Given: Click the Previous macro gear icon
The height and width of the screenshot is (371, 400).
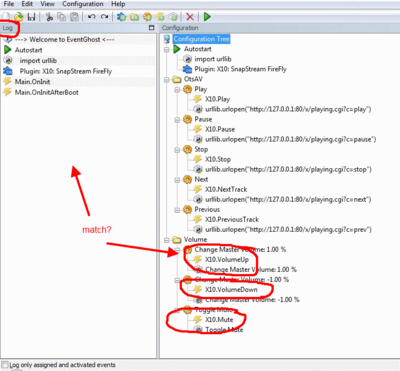Looking at the screenshot, I should [x=187, y=209].
